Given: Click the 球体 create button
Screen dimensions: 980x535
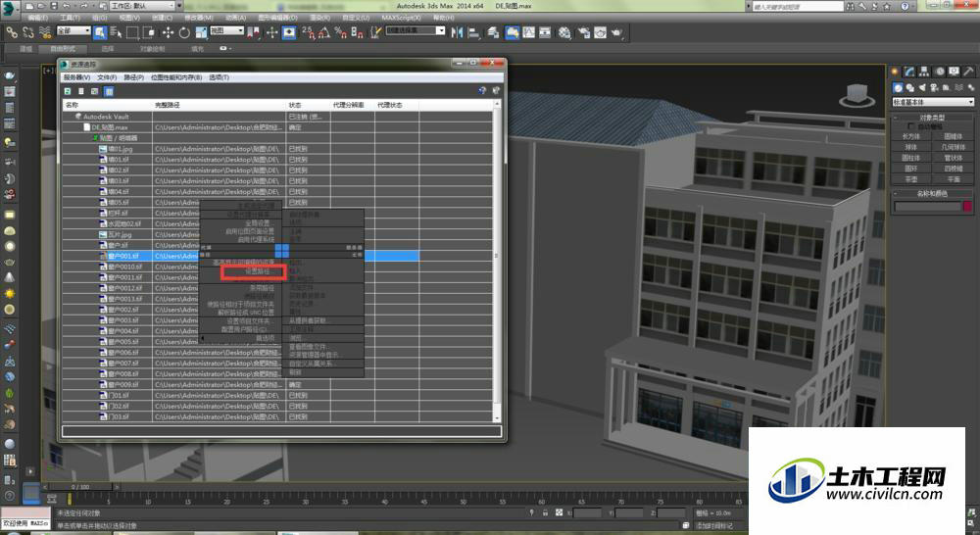Looking at the screenshot, I should click(x=911, y=147).
